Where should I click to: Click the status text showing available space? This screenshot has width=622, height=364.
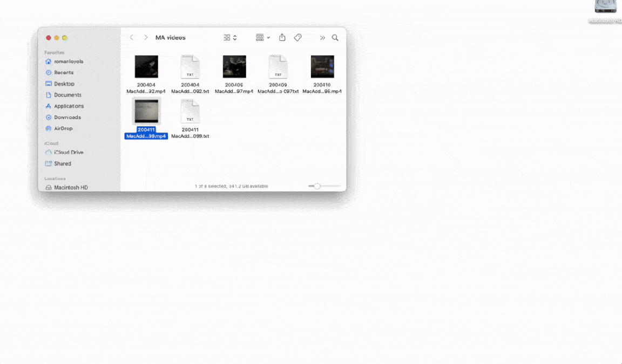pos(231,186)
